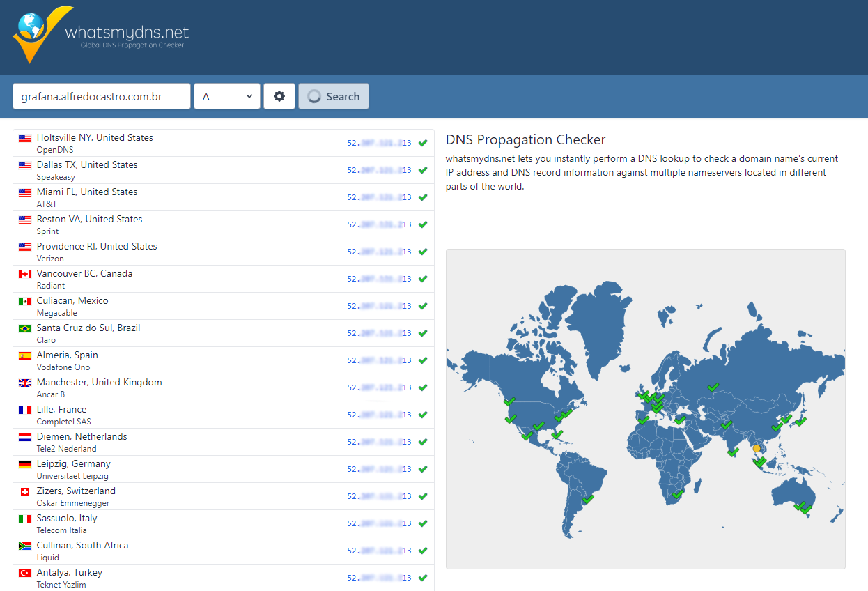Click the Canada flag beside Vancouver BC
The width and height of the screenshot is (868, 591).
point(25,274)
